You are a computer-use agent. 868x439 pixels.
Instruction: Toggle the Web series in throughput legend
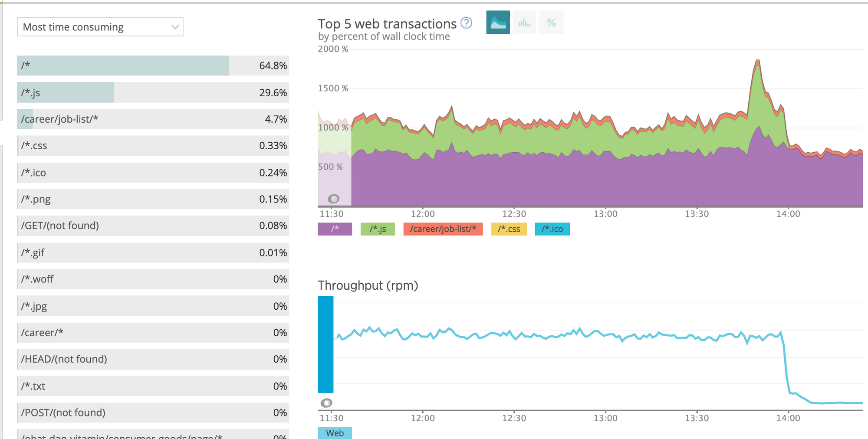pyautogui.click(x=335, y=433)
